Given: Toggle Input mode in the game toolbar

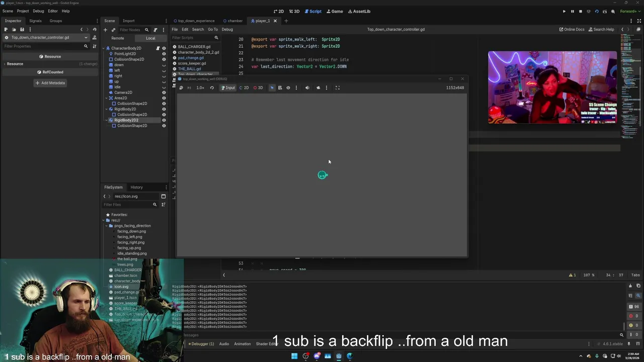Looking at the screenshot, I should coord(228,88).
